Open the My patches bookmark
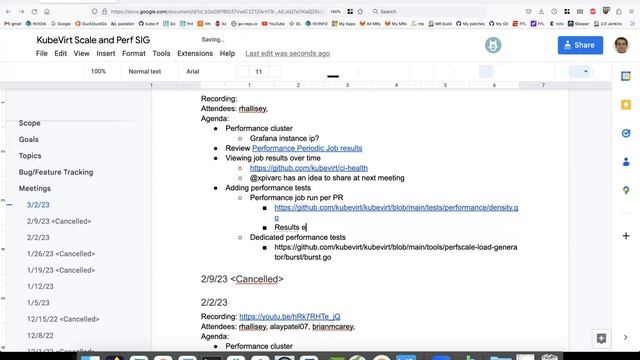 coord(470,24)
